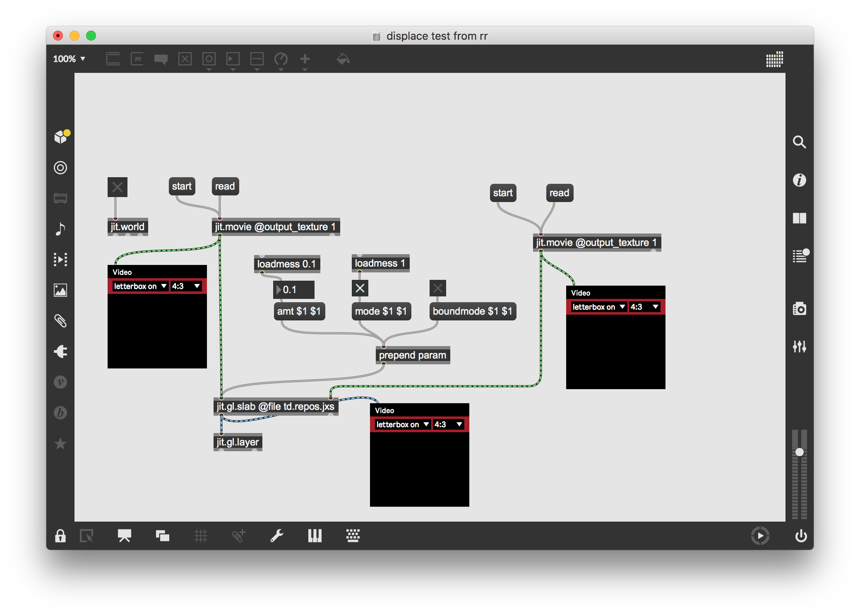Open 4:3 aspect dropdown in bottom Video panel
Screen dimensions: 860x616
[x=448, y=424]
